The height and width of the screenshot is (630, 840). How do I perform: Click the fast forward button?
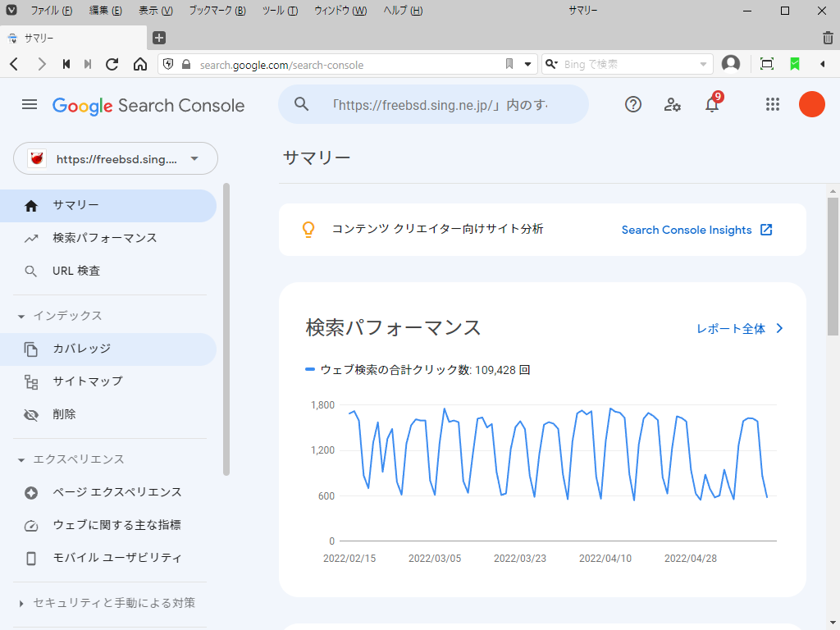pos(88,64)
